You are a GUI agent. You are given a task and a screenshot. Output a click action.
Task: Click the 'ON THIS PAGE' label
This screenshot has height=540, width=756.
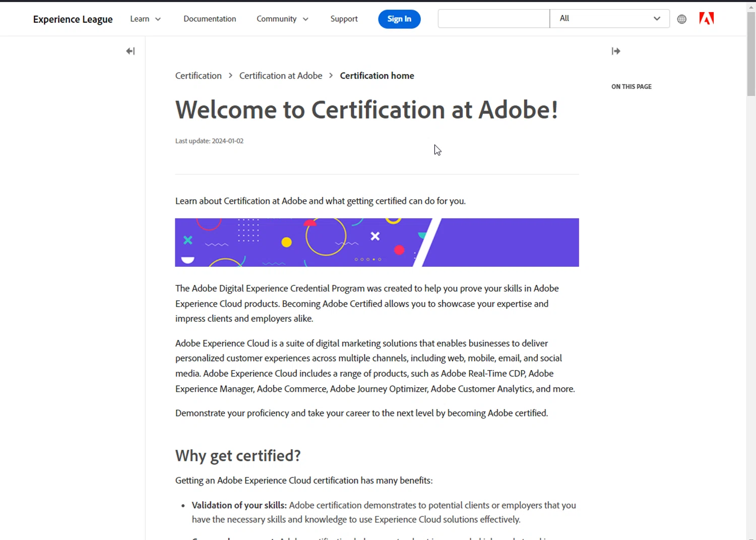632,87
